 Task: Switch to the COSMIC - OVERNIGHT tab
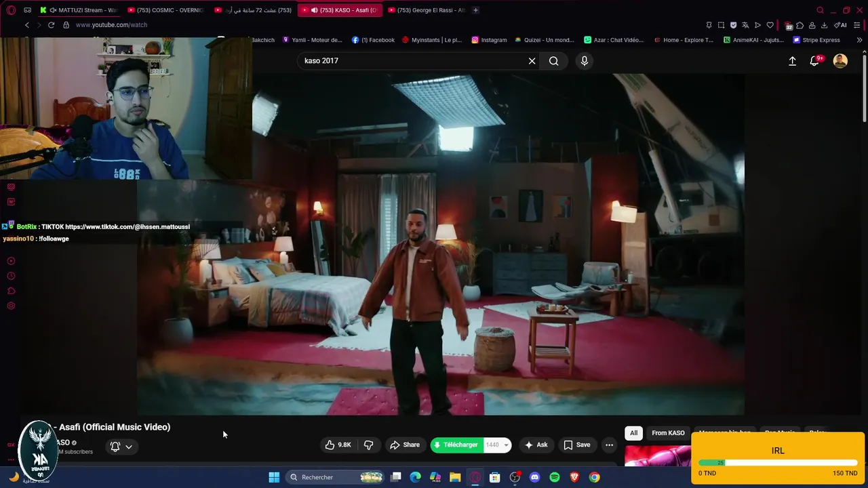[166, 10]
